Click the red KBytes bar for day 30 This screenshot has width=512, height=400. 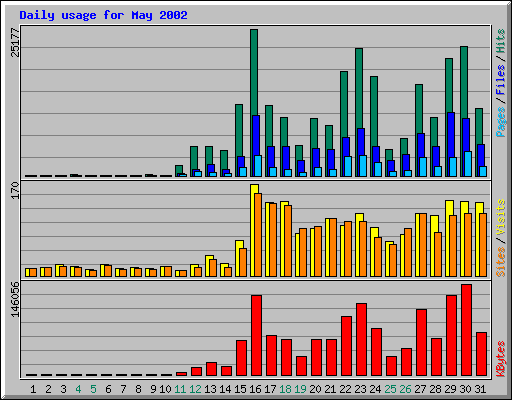point(466,330)
